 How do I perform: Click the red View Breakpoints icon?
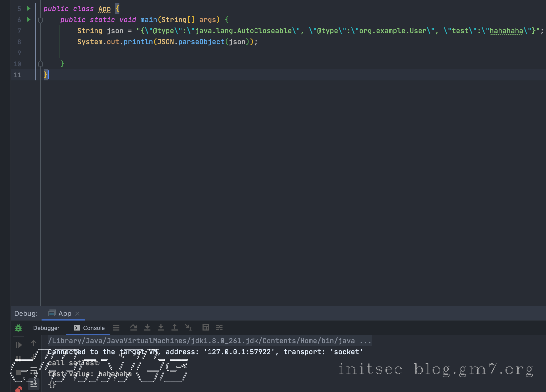click(18, 389)
